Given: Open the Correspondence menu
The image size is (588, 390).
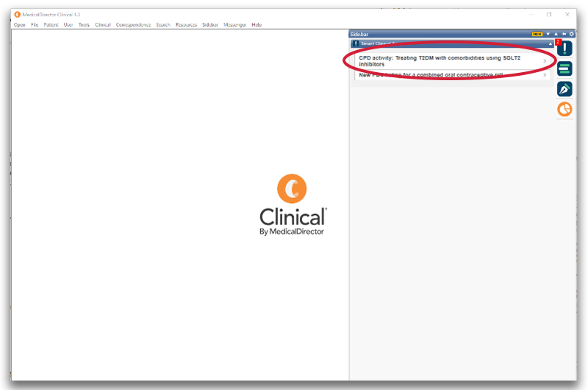Looking at the screenshot, I should click(133, 25).
